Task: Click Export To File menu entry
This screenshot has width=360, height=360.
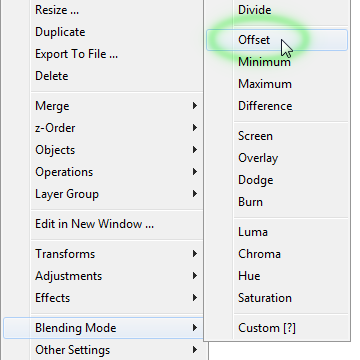Action: point(103,54)
